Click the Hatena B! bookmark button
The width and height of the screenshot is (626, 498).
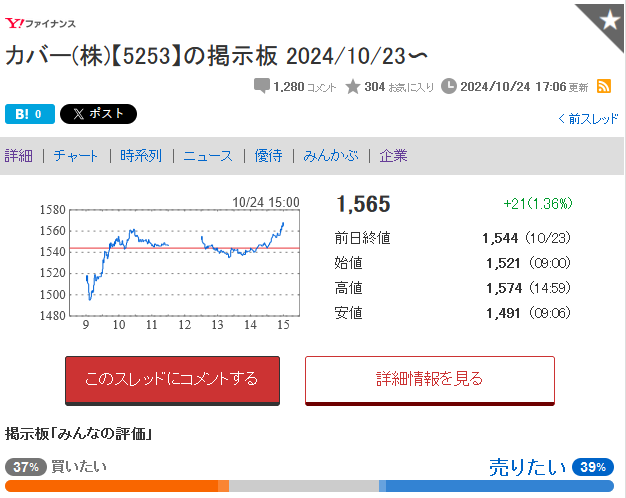coord(30,114)
